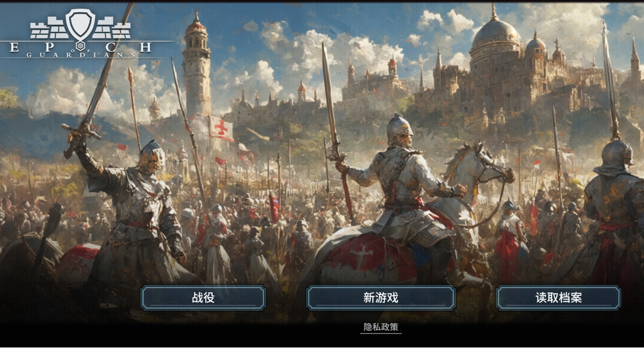This screenshot has height=362, width=644.
Task: Click the small 'of' emblem in the logo
Action: pos(80,50)
